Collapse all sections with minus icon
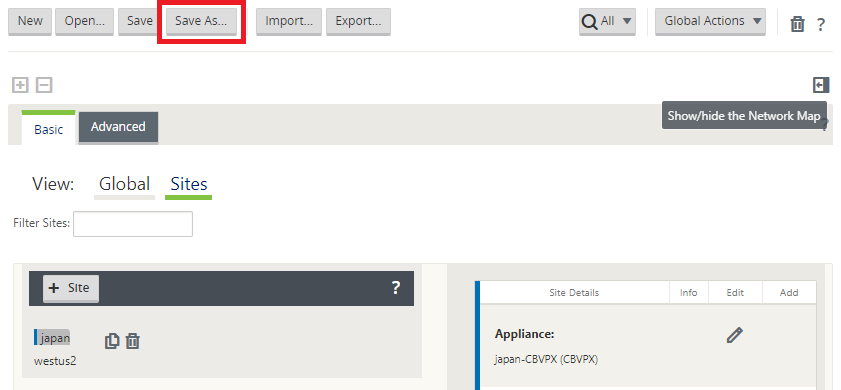The width and height of the screenshot is (841, 390). pos(44,85)
